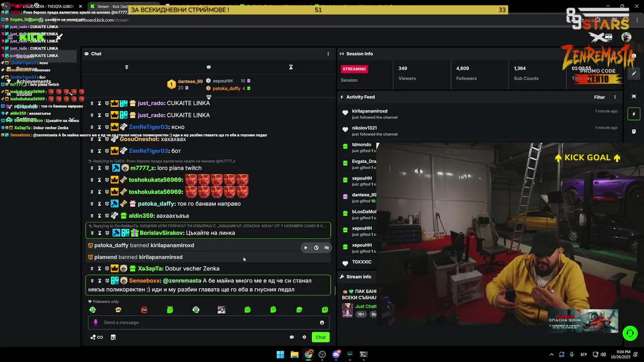Click the Chrome icon in the taskbar
Viewport: 644px width, 362px height.
[308, 354]
